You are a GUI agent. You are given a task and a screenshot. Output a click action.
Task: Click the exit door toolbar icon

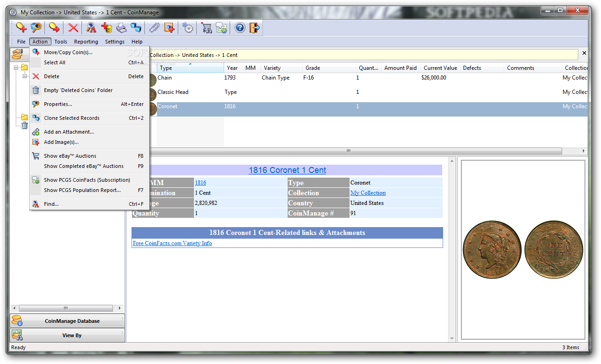coord(255,28)
